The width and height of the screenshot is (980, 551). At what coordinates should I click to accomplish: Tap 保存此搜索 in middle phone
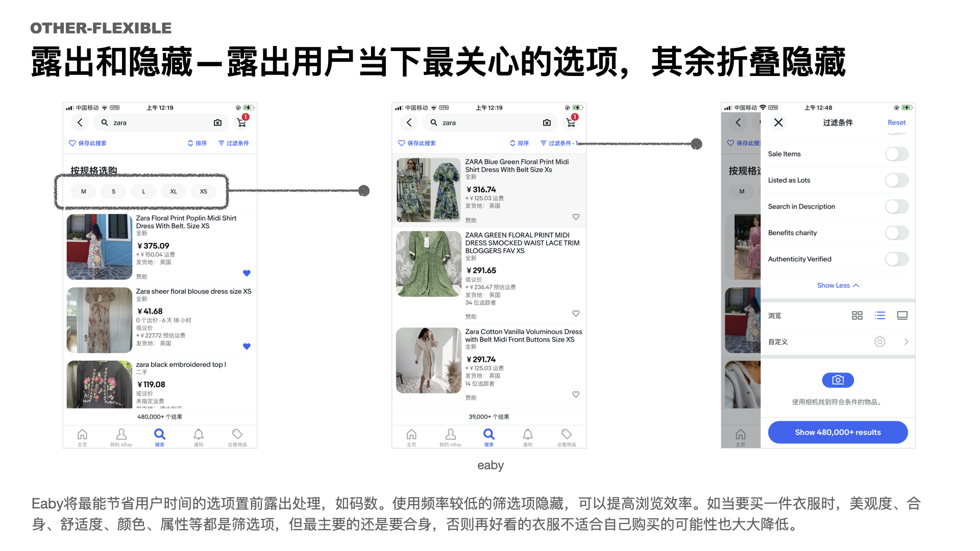417,143
